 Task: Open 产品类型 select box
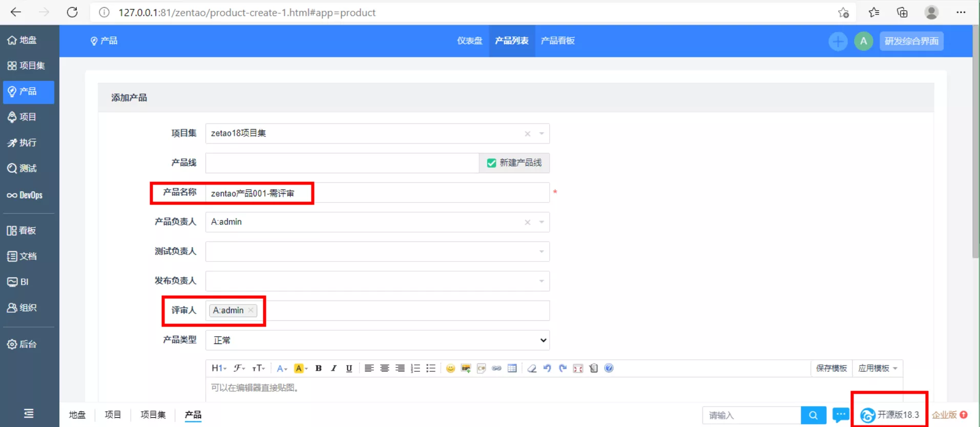point(378,340)
